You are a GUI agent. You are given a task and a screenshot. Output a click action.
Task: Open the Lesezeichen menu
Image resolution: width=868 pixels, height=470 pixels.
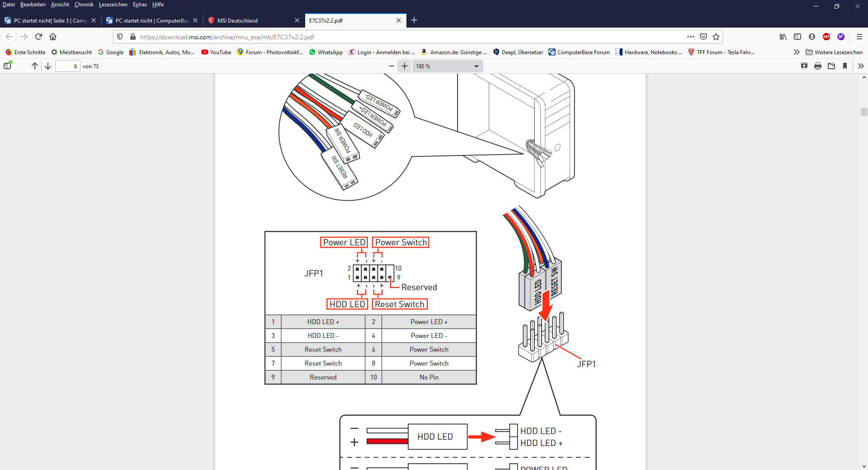113,5
